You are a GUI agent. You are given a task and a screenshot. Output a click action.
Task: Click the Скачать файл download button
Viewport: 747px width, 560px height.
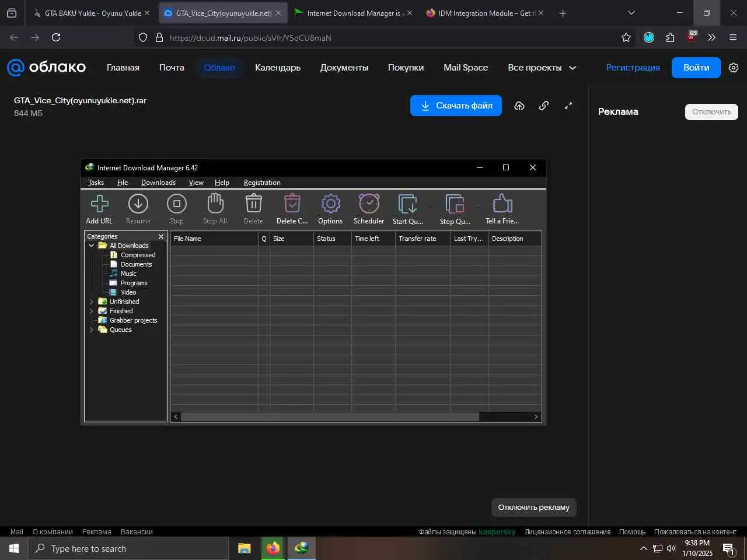pos(456,106)
